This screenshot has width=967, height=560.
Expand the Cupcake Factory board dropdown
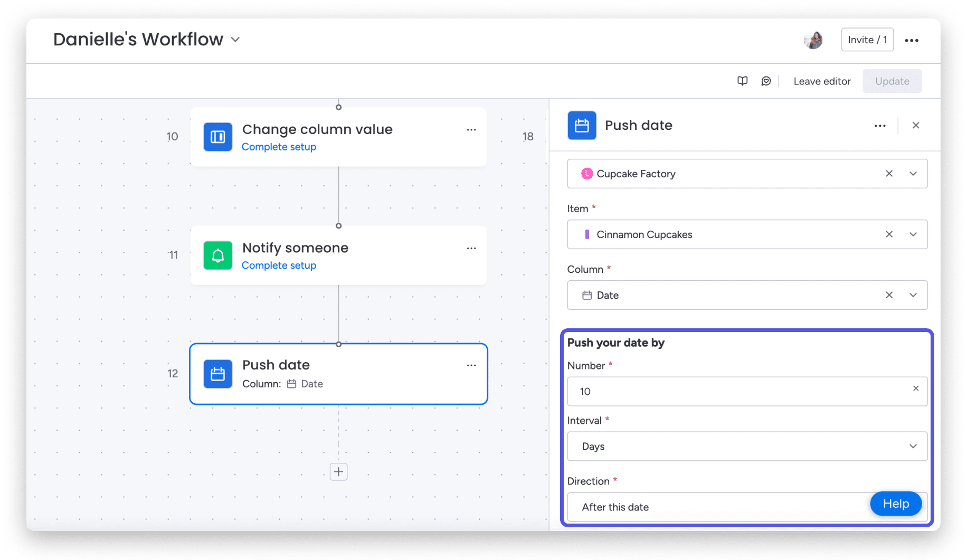pos(913,174)
